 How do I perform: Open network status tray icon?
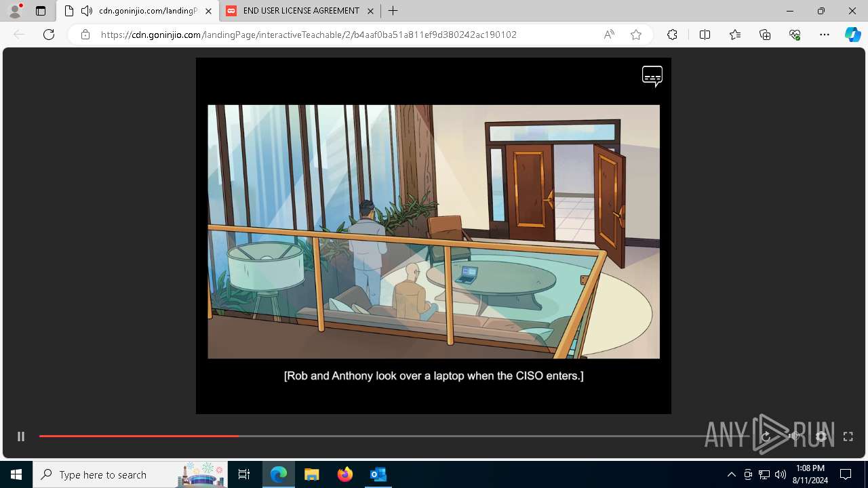764,474
